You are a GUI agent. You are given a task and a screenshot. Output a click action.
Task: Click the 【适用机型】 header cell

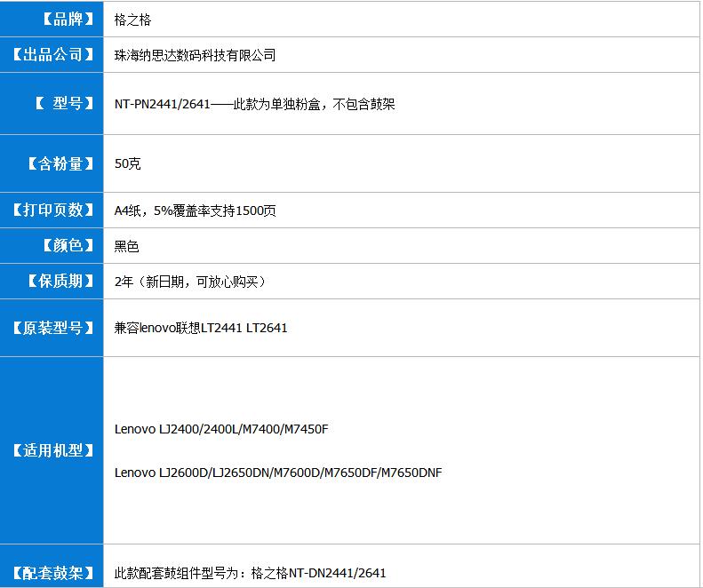click(52, 450)
